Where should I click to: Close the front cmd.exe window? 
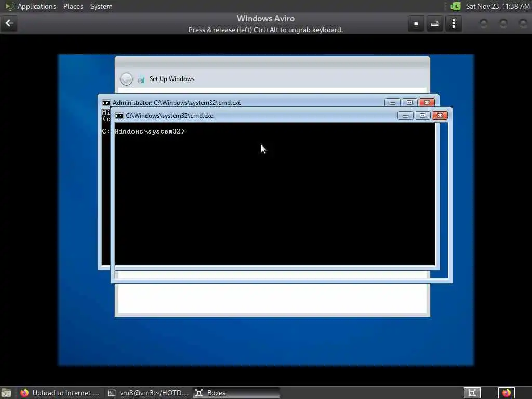tap(440, 116)
